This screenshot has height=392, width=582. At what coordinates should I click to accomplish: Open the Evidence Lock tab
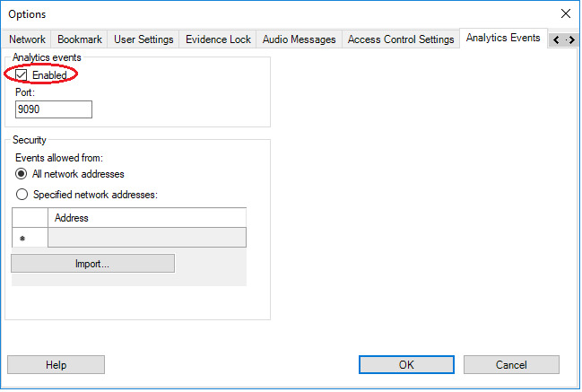pos(218,39)
